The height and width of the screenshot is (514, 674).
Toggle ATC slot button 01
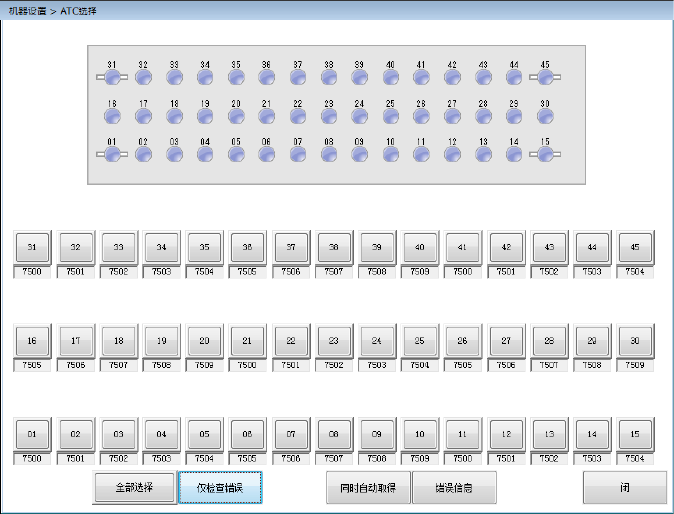32,434
